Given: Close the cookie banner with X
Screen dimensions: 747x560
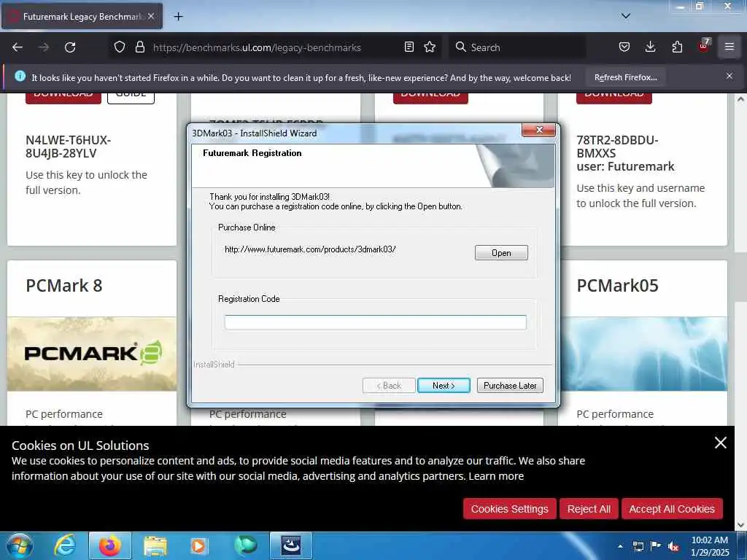Looking at the screenshot, I should click(720, 443).
